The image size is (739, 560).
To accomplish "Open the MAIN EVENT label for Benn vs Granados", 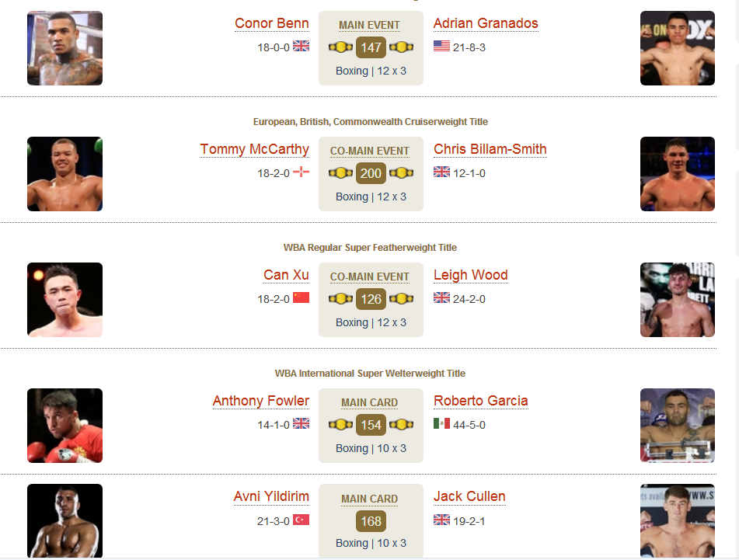I will tap(370, 25).
